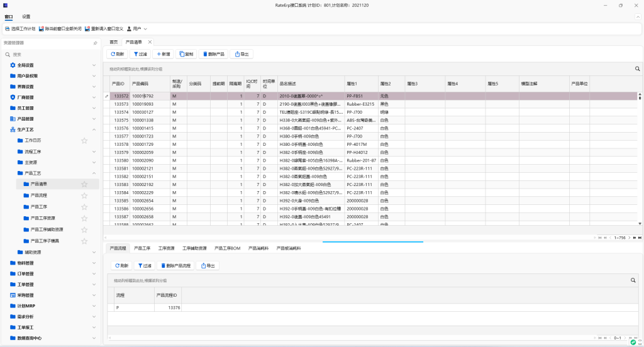Viewport: 644px width, 347px height.
Task: Open the 用户 dropdown in top toolbar
Action: [x=137, y=28]
